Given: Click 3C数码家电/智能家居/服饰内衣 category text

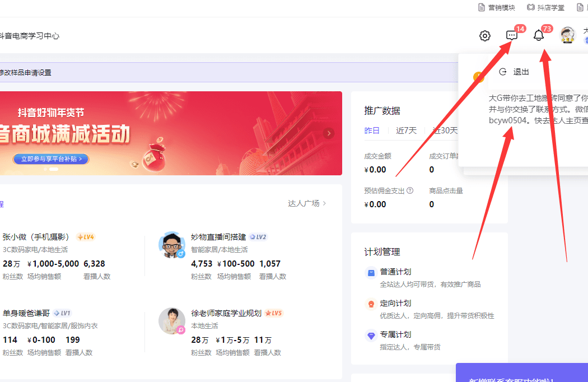Looking at the screenshot, I should click(x=50, y=326).
